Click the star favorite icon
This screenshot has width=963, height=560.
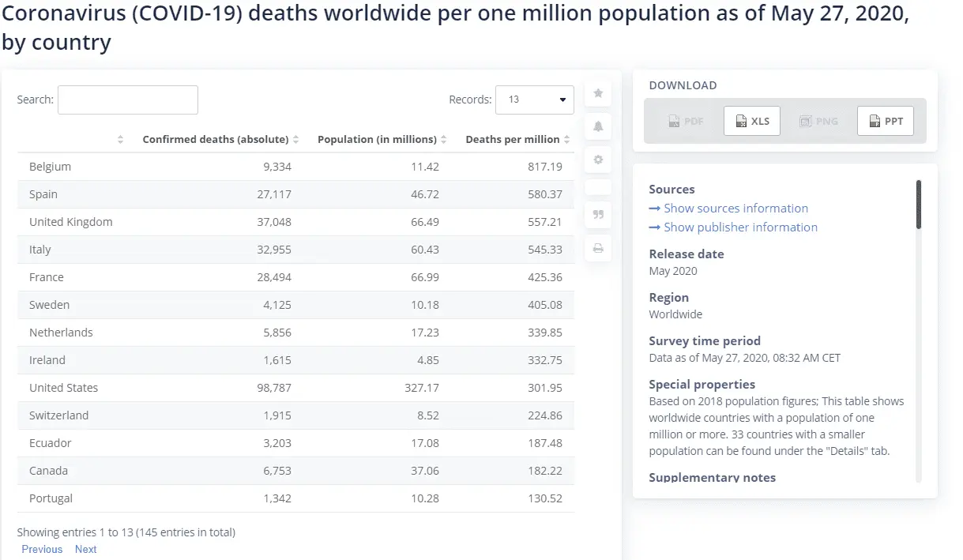pos(598,94)
